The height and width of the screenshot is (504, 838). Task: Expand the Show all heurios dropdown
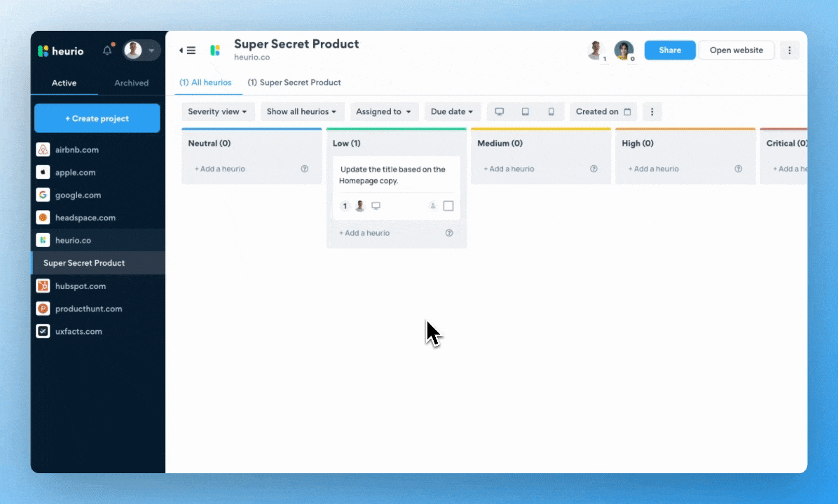pyautogui.click(x=302, y=112)
